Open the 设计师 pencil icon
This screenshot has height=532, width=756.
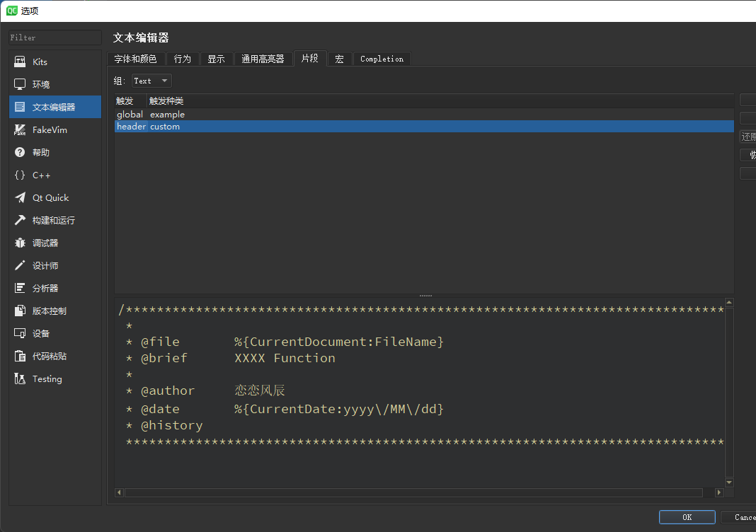20,265
